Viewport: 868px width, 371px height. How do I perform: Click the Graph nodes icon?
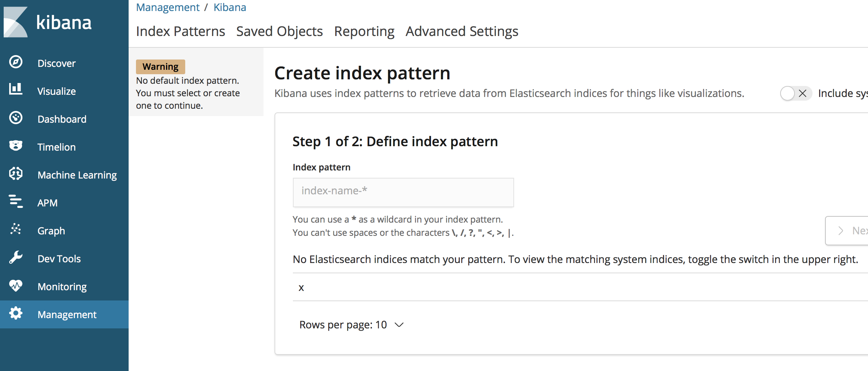[16, 230]
